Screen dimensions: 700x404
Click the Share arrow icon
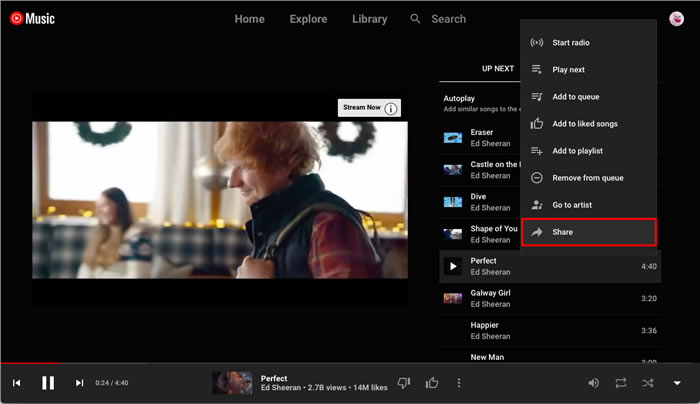coord(537,232)
